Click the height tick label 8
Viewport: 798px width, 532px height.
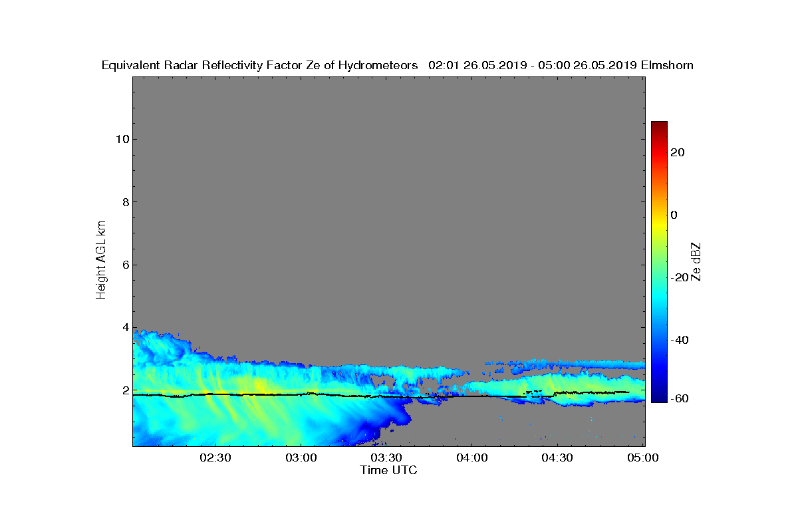125,202
